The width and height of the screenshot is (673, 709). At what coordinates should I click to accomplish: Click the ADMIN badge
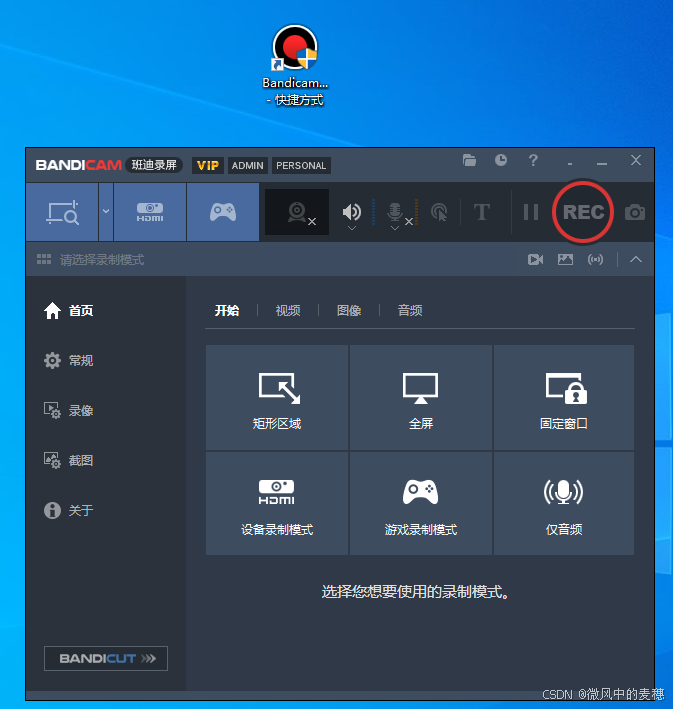[247, 165]
